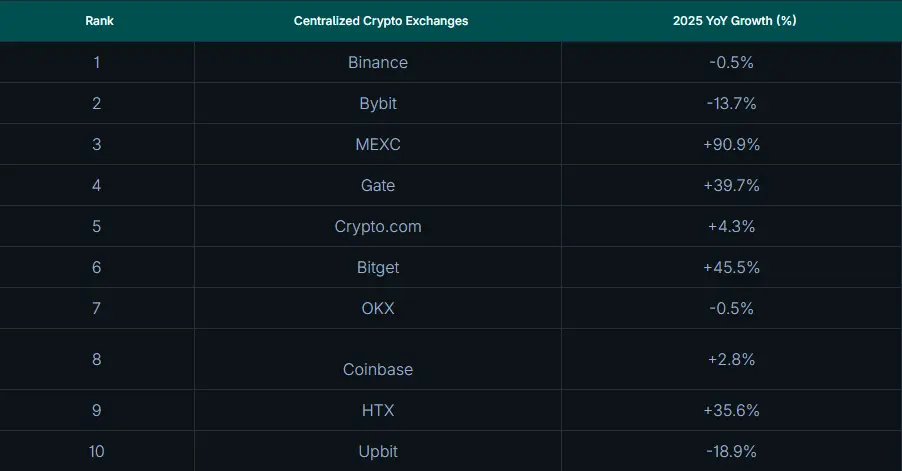Click the Centralized Crypto Exchanges column header
The image size is (902, 471).
coord(380,21)
